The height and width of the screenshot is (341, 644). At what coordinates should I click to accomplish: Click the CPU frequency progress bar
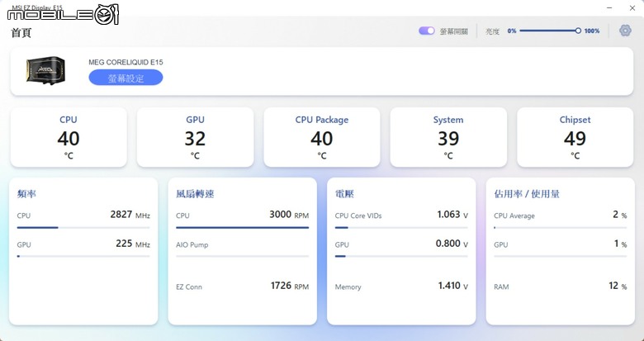click(x=83, y=227)
